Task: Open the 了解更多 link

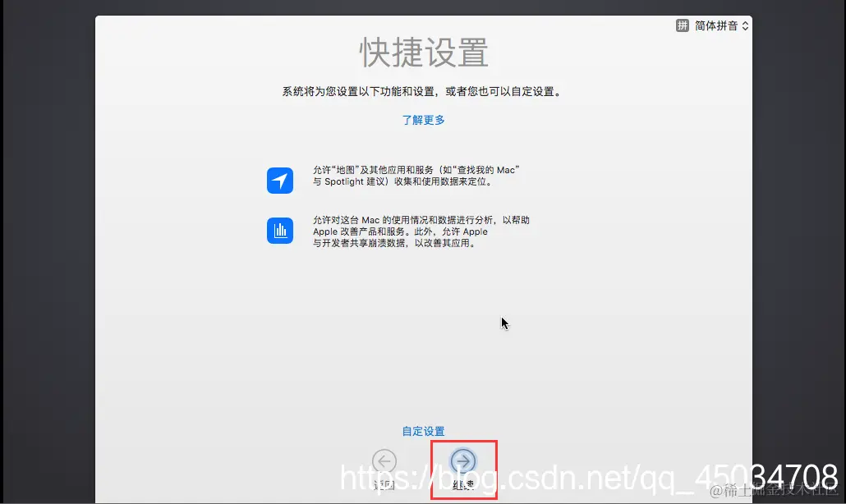Action: (423, 120)
